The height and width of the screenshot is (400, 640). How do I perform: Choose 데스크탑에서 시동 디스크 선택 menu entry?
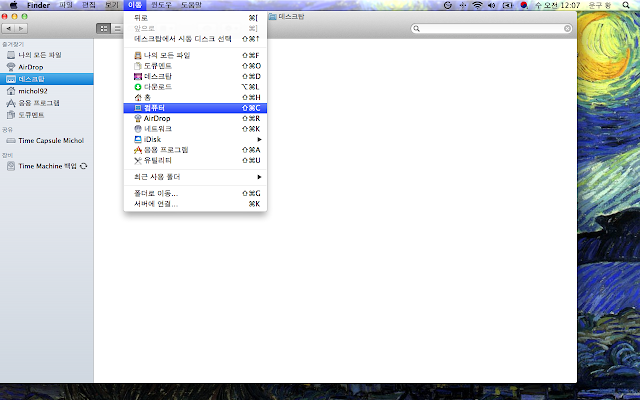(195, 39)
